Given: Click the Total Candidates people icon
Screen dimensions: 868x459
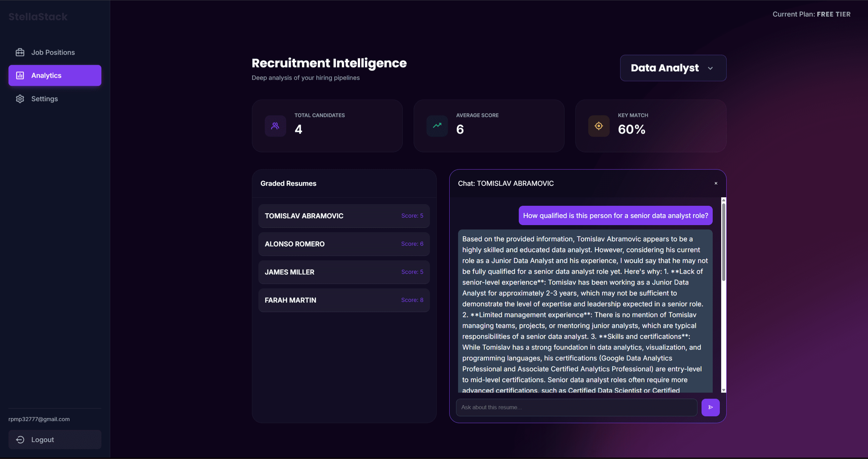Looking at the screenshot, I should [x=275, y=126].
